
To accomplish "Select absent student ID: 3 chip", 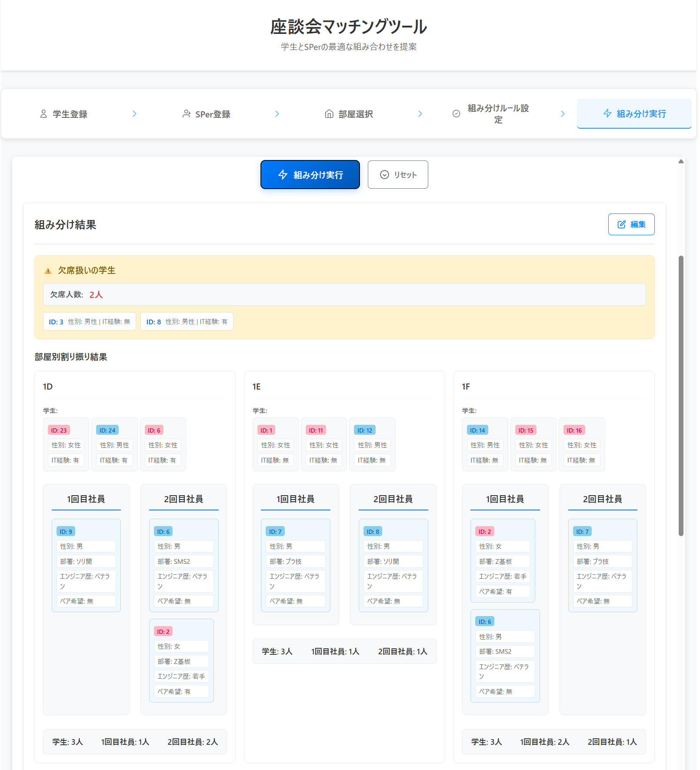I will (90, 322).
